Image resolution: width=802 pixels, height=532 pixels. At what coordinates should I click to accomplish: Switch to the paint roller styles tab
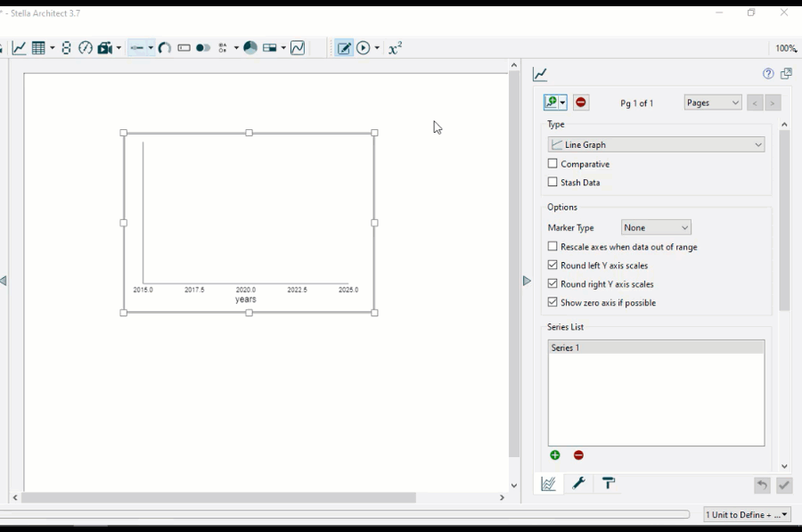608,483
